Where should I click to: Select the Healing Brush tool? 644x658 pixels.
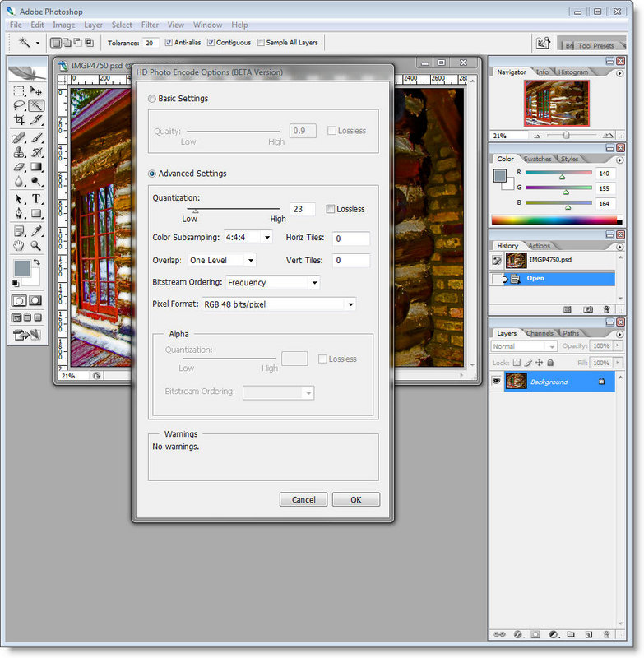[19, 137]
